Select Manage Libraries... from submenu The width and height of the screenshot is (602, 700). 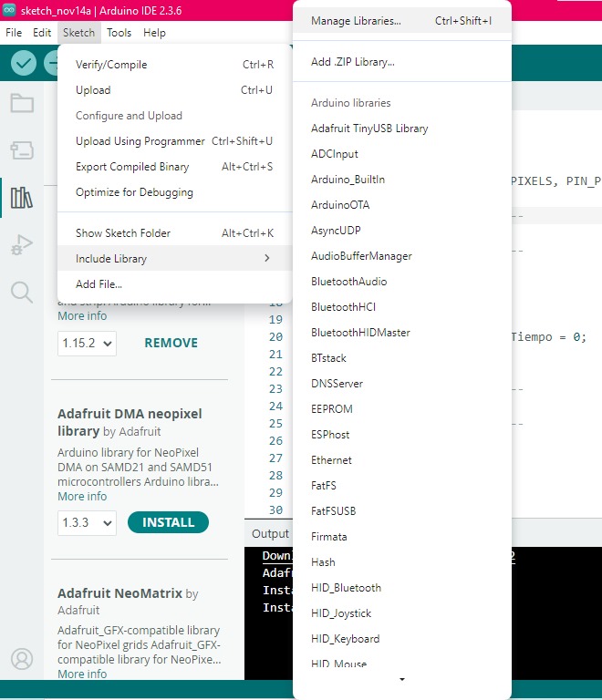[356, 21]
